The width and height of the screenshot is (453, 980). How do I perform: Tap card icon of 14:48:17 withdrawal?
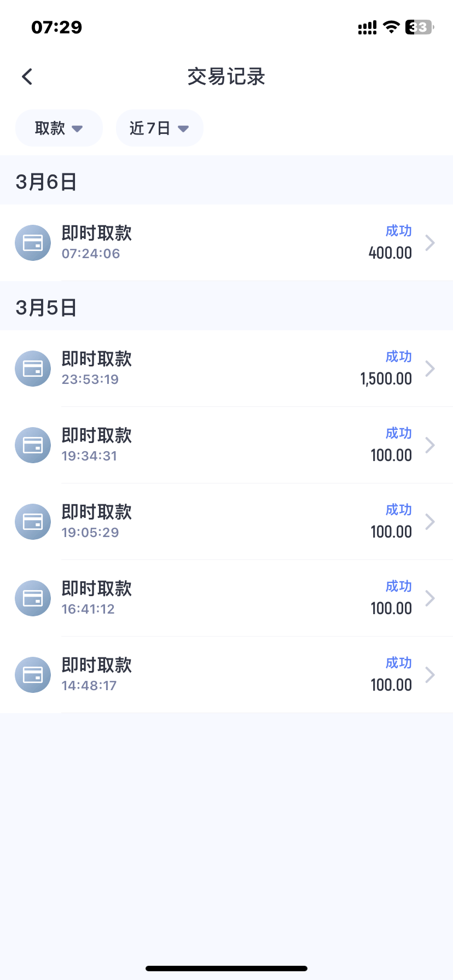click(x=33, y=675)
